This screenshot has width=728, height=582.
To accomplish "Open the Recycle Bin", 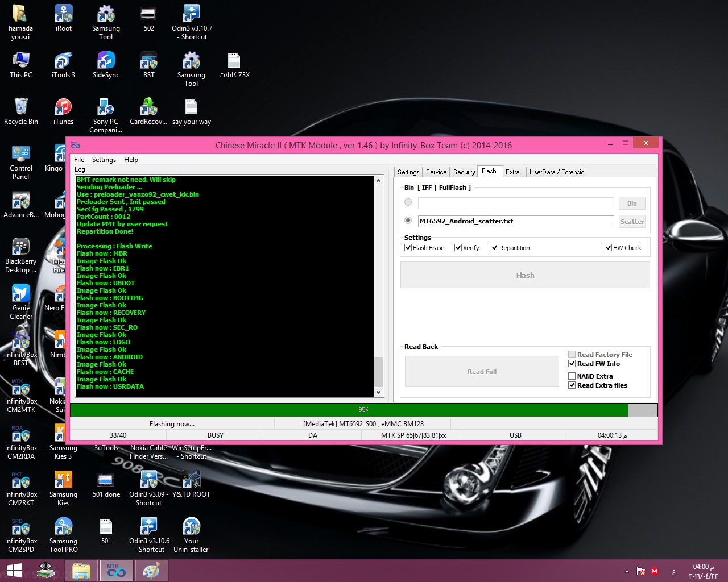I will click(x=21, y=111).
